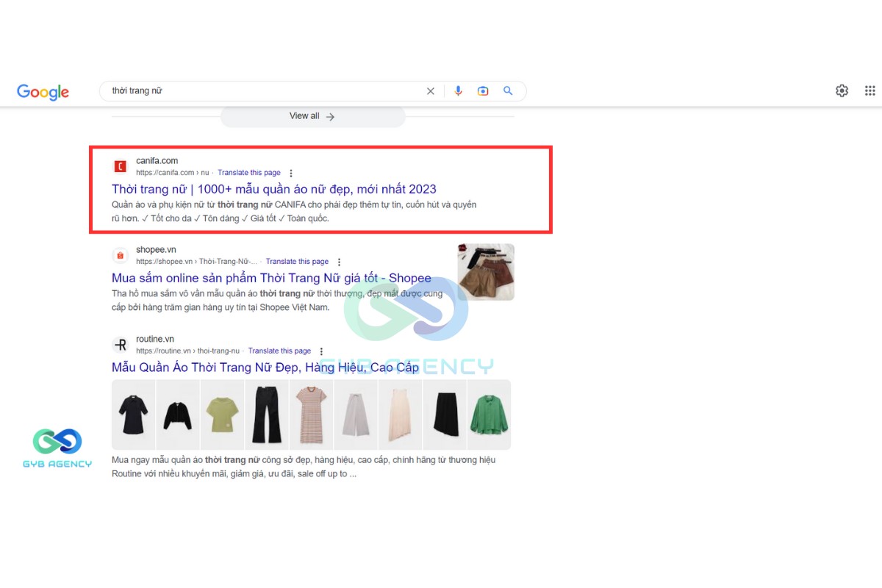Open Google settings gear icon
The height and width of the screenshot is (588, 882).
click(x=842, y=90)
